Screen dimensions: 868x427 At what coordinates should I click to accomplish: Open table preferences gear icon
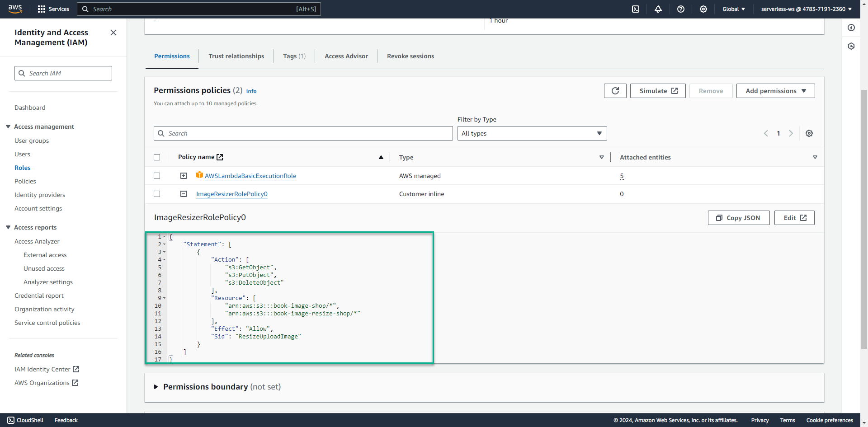click(809, 133)
